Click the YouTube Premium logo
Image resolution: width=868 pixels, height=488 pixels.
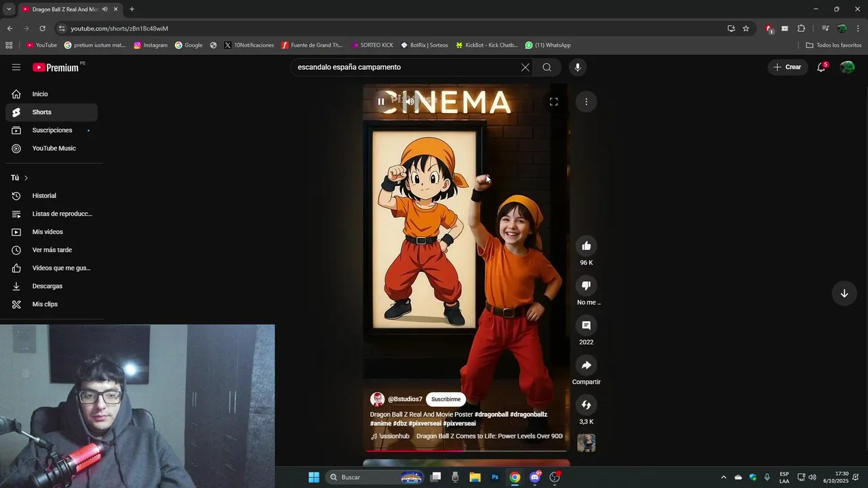(x=56, y=67)
